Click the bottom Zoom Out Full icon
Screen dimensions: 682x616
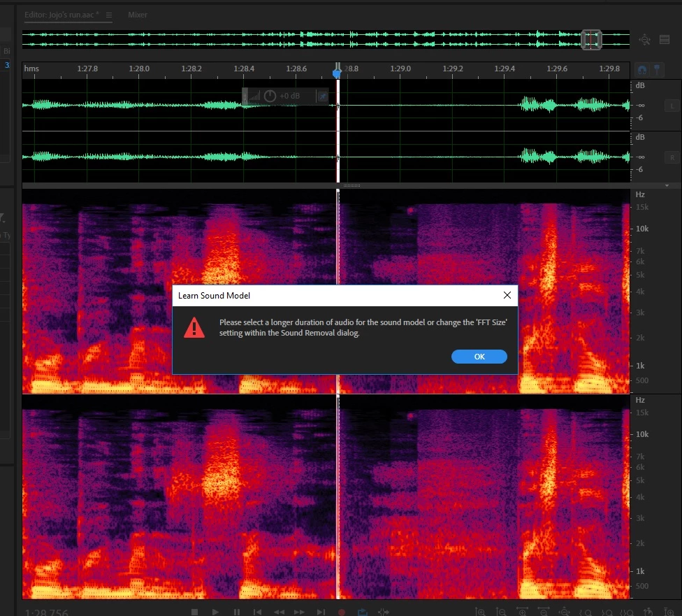[564, 612]
